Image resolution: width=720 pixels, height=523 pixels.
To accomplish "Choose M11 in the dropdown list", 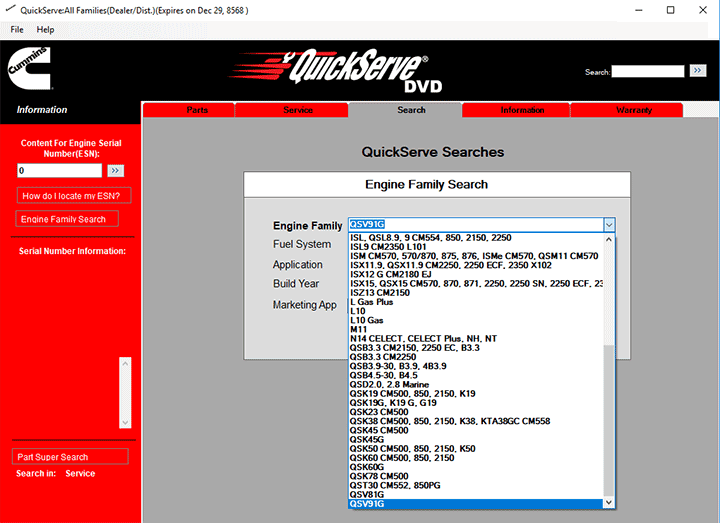I will 358,329.
